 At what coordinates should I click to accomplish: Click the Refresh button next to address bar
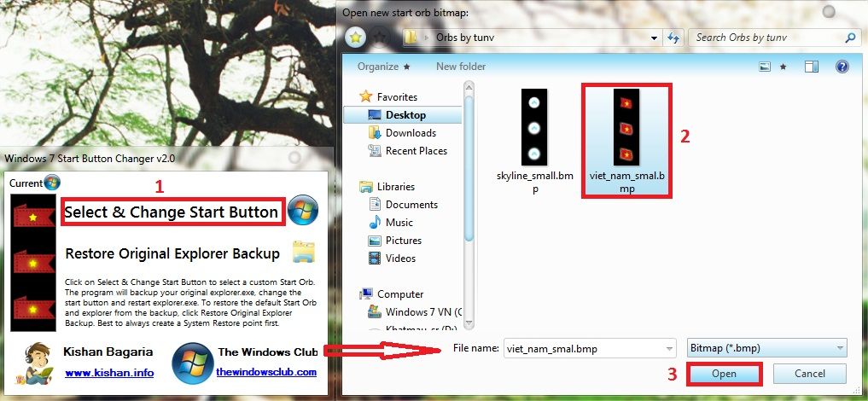point(673,38)
